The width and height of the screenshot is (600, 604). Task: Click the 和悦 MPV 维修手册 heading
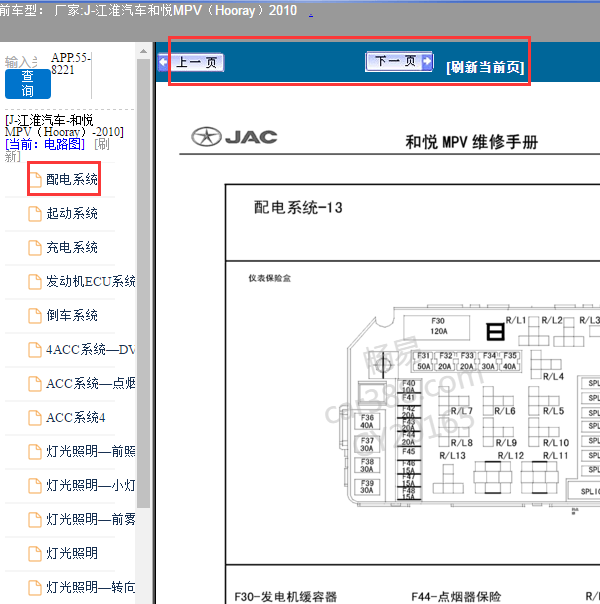471,142
